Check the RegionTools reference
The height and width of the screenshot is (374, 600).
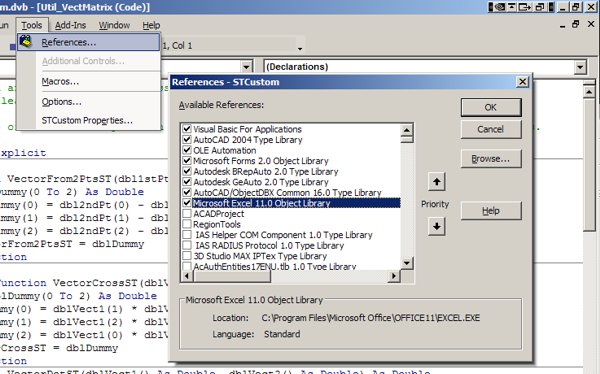187,224
